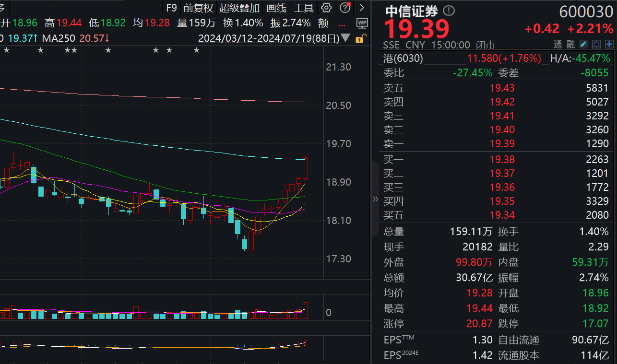Image resolution: width=617 pixels, height=364 pixels.
Task: Open the 超级叠加 overlay menu
Action: click(239, 8)
